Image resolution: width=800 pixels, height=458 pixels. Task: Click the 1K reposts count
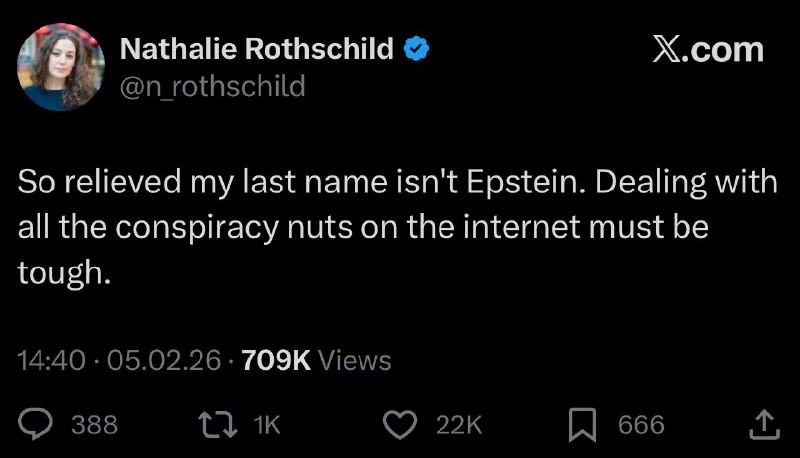[x=267, y=425]
